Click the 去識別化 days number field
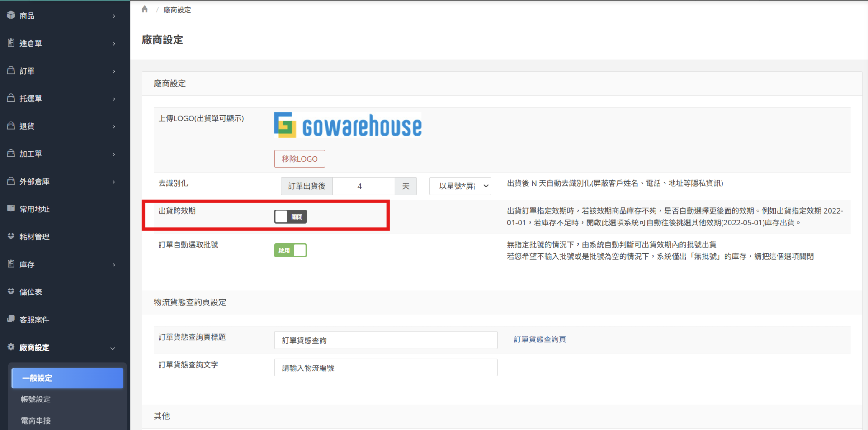Viewport: 868px width, 430px height. (x=363, y=186)
